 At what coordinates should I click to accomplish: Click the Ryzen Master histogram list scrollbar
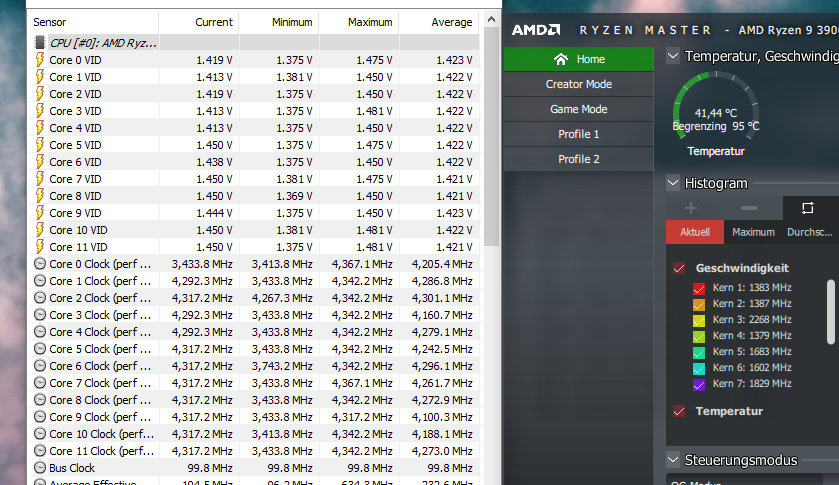pos(831,312)
